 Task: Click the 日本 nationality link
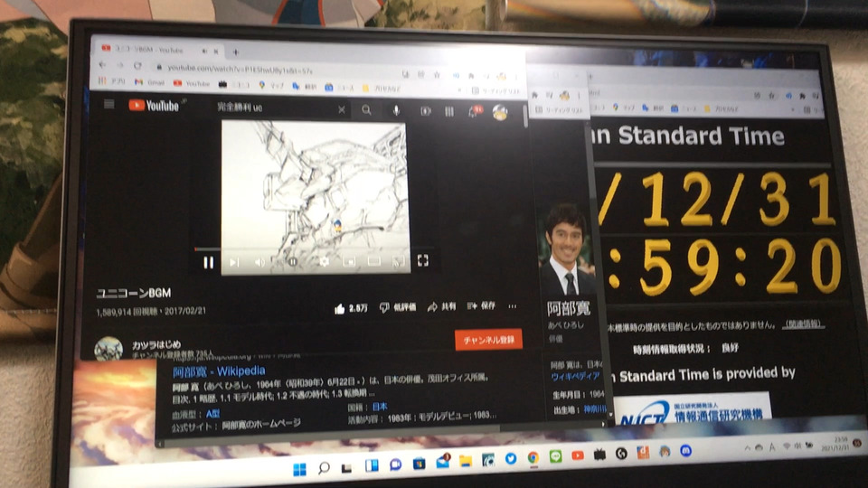pos(380,407)
